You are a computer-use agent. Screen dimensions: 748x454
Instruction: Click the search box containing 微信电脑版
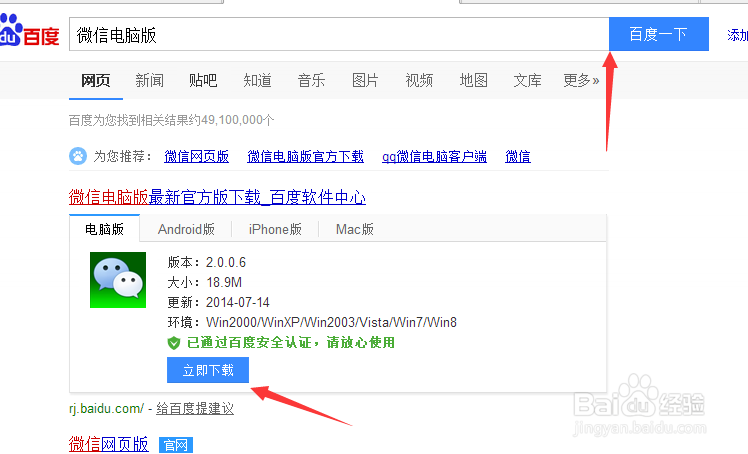pos(339,34)
